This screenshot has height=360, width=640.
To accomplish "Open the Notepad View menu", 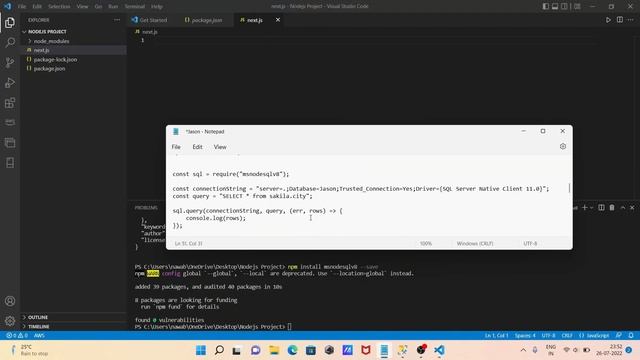I will click(220, 147).
